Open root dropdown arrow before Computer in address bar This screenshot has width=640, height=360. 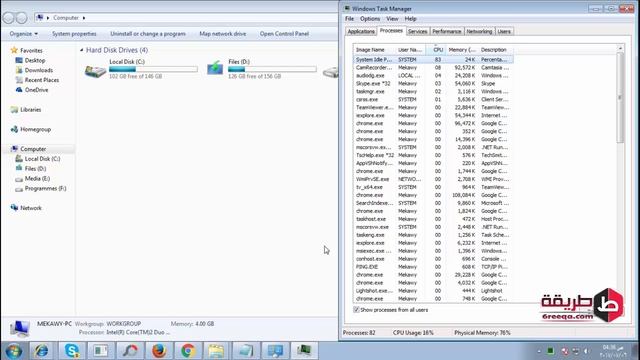point(48,18)
